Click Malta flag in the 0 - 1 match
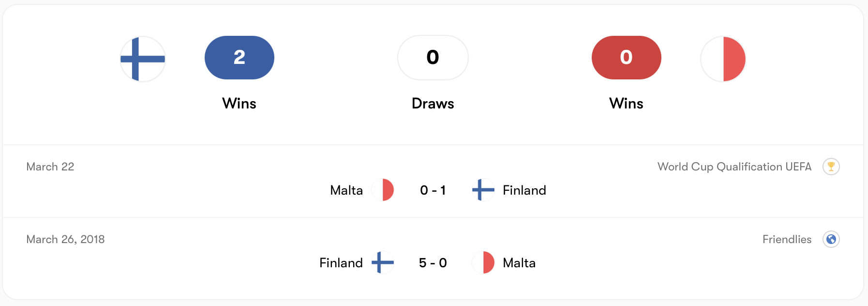Image resolution: width=868 pixels, height=306 pixels. pos(383,190)
